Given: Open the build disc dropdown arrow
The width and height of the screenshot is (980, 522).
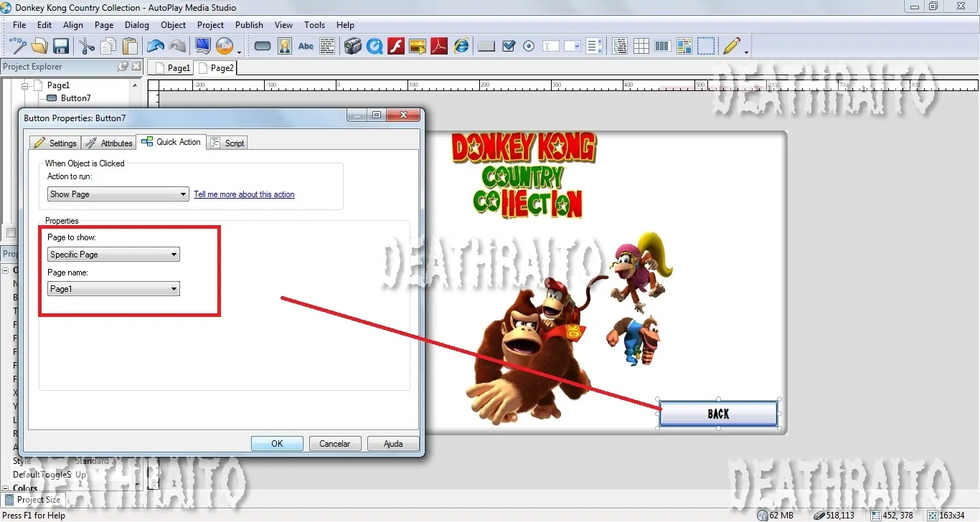Looking at the screenshot, I should pyautogui.click(x=239, y=52).
